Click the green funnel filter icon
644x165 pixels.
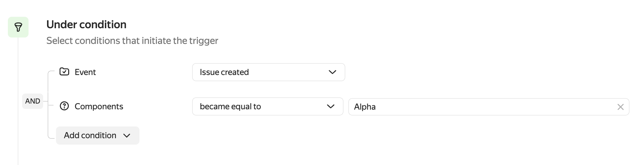click(x=18, y=27)
